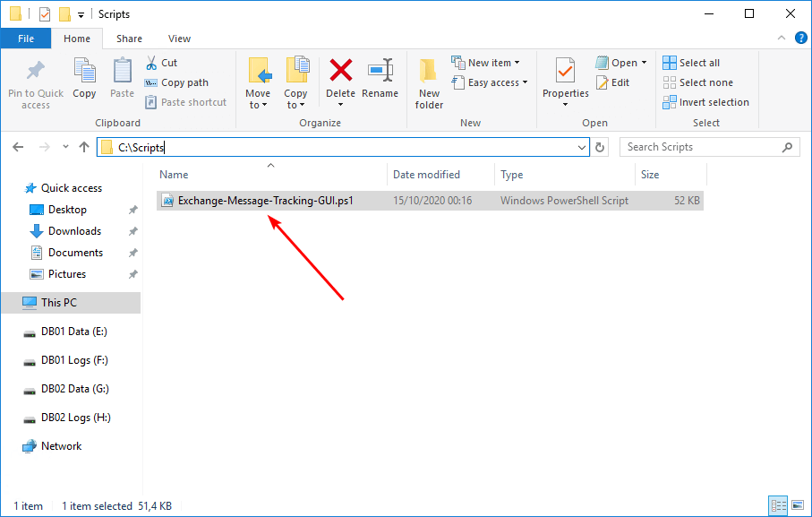Click Copy path in Clipboard group
This screenshot has height=517, width=812.
176,82
